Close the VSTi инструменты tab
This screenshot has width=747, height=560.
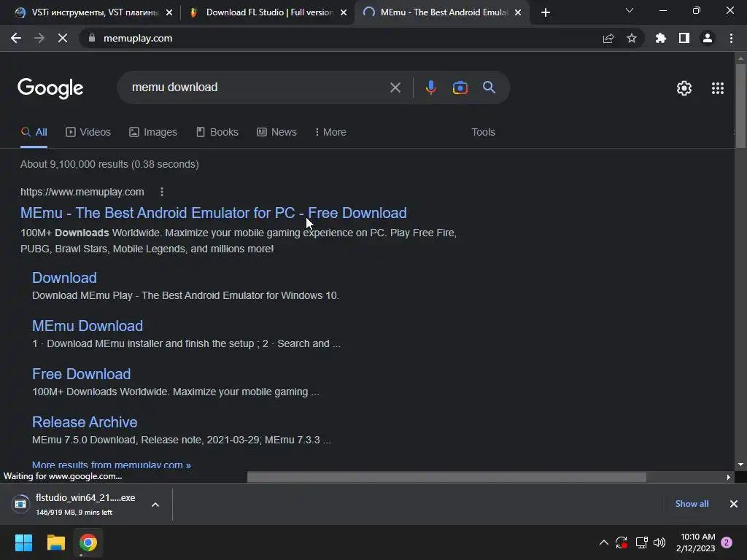tap(169, 12)
